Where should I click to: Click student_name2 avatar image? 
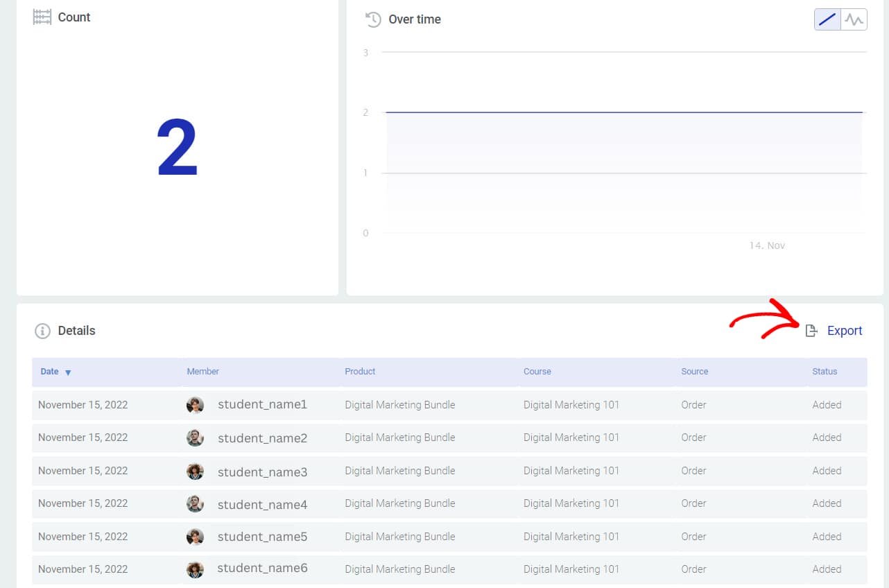(195, 438)
